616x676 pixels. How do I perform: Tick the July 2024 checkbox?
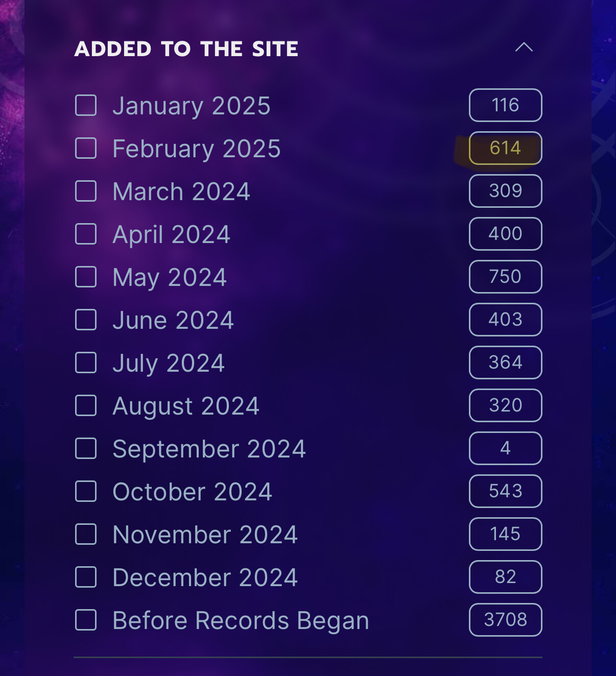(x=86, y=363)
